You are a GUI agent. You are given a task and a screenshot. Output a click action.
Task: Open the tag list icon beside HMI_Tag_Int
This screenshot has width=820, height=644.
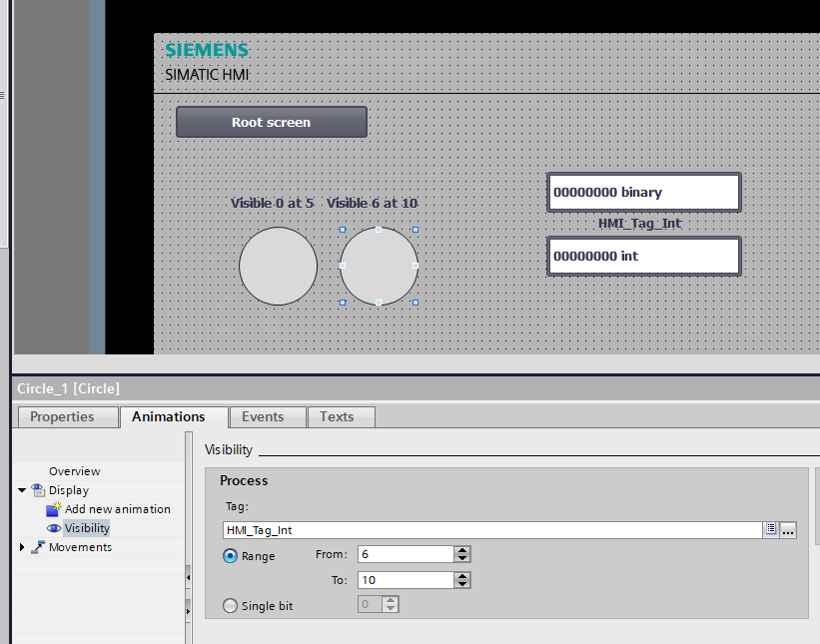[x=771, y=530]
